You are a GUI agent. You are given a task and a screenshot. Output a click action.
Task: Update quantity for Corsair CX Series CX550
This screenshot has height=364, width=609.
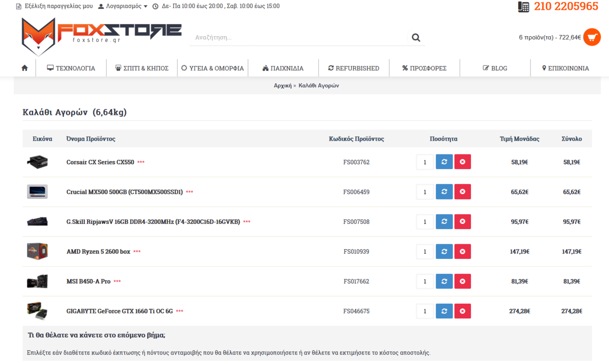click(x=444, y=162)
